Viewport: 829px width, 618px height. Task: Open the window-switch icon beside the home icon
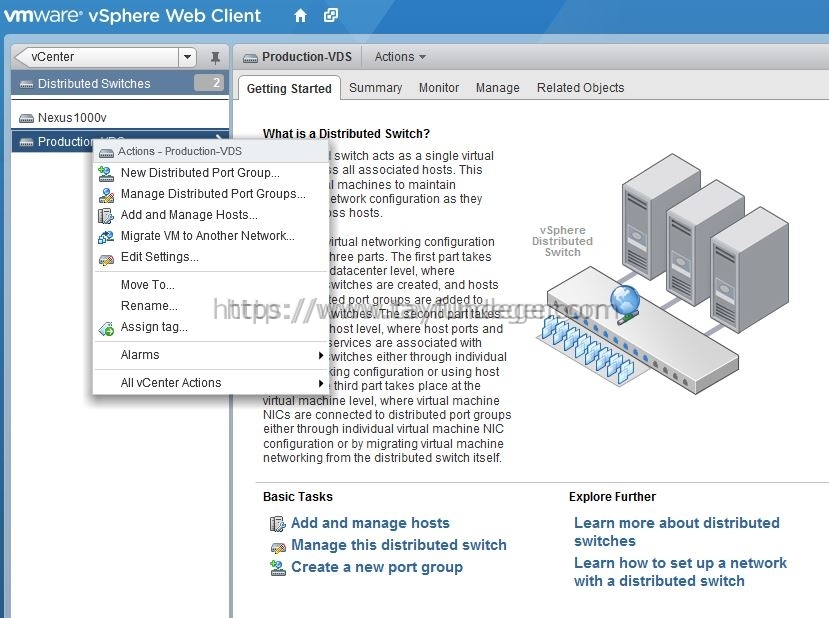[331, 15]
